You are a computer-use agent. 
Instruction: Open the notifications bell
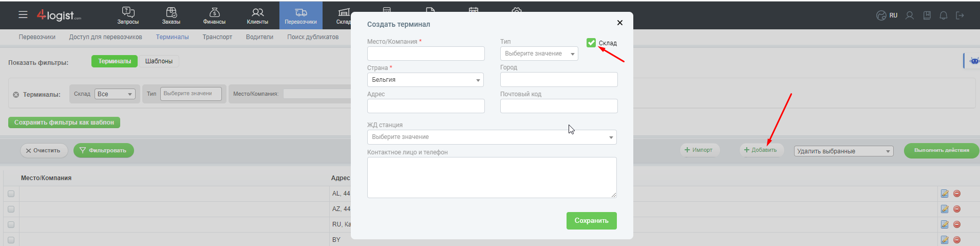(944, 15)
